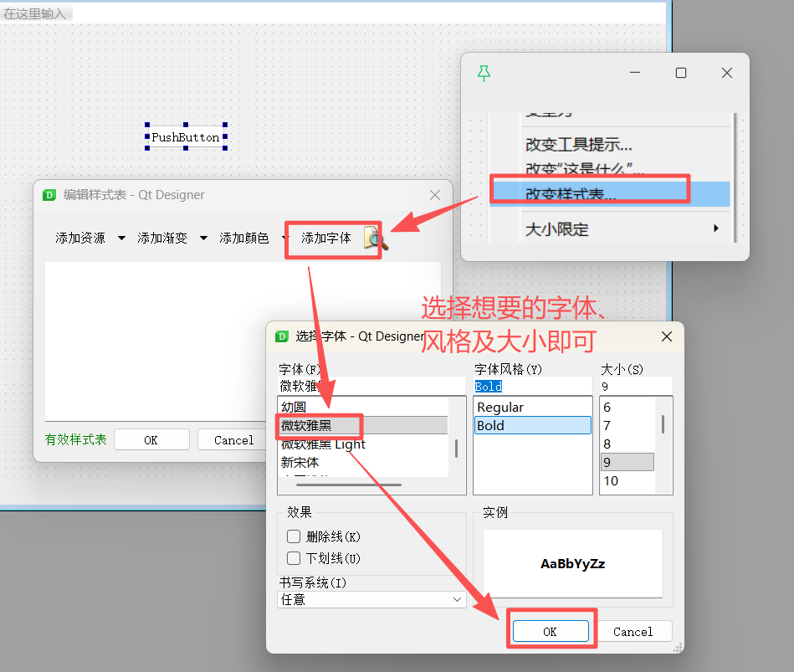
Task: Click the Qt Designer icon in the Select Font title bar
Action: point(282,336)
